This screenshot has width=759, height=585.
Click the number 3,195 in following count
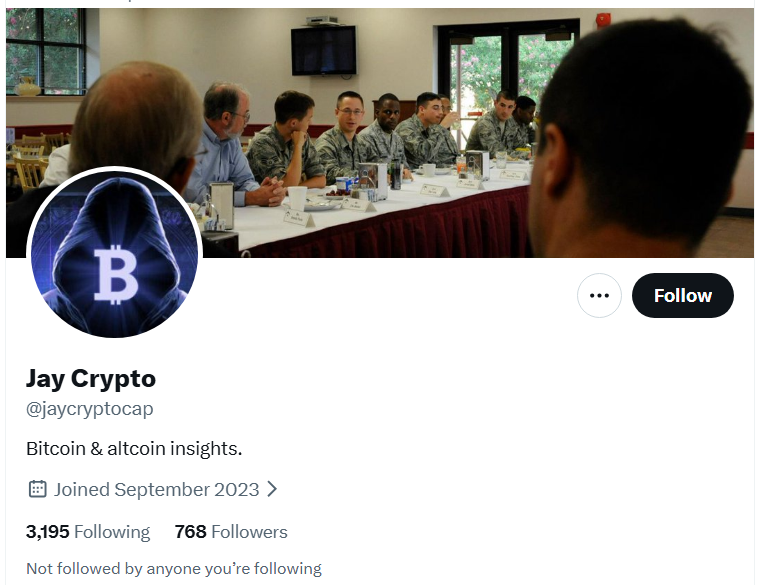click(x=48, y=532)
